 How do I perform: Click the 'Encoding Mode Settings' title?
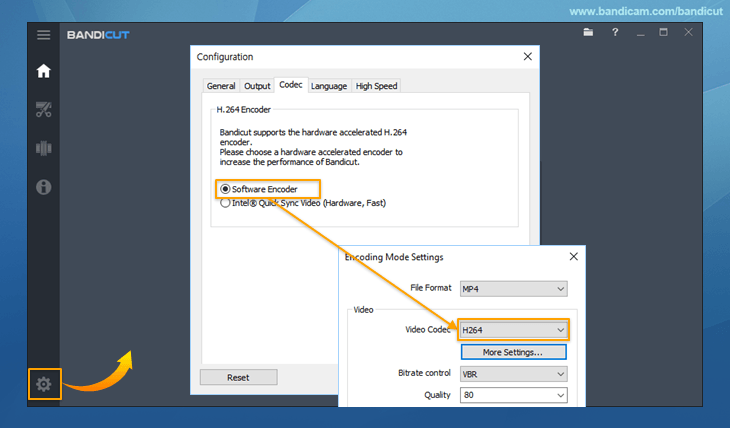(394, 257)
